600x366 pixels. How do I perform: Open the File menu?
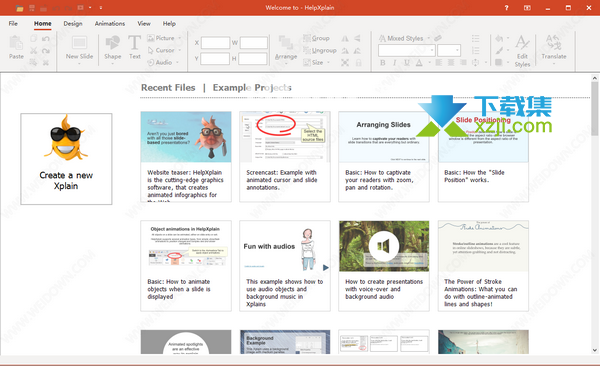pyautogui.click(x=13, y=23)
